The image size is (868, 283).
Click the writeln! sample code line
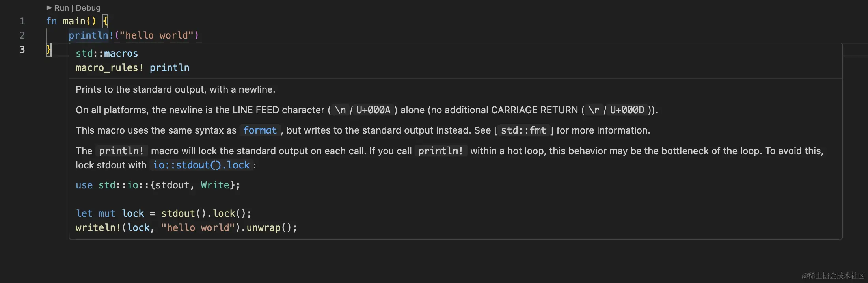pos(186,228)
